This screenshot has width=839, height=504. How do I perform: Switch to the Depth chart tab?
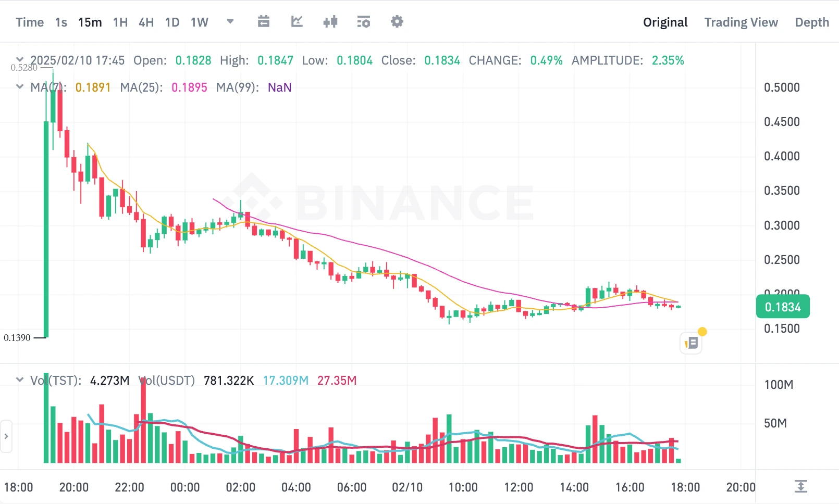coord(812,22)
